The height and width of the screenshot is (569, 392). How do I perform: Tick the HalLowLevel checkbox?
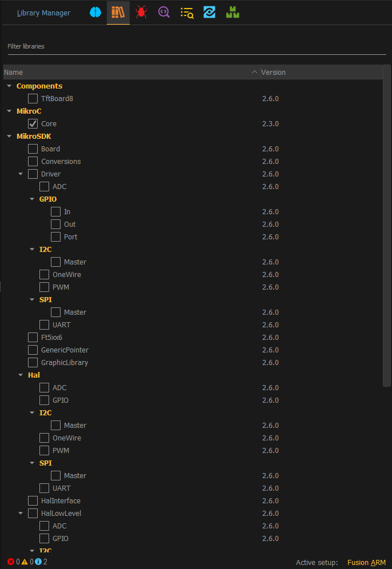click(x=33, y=513)
